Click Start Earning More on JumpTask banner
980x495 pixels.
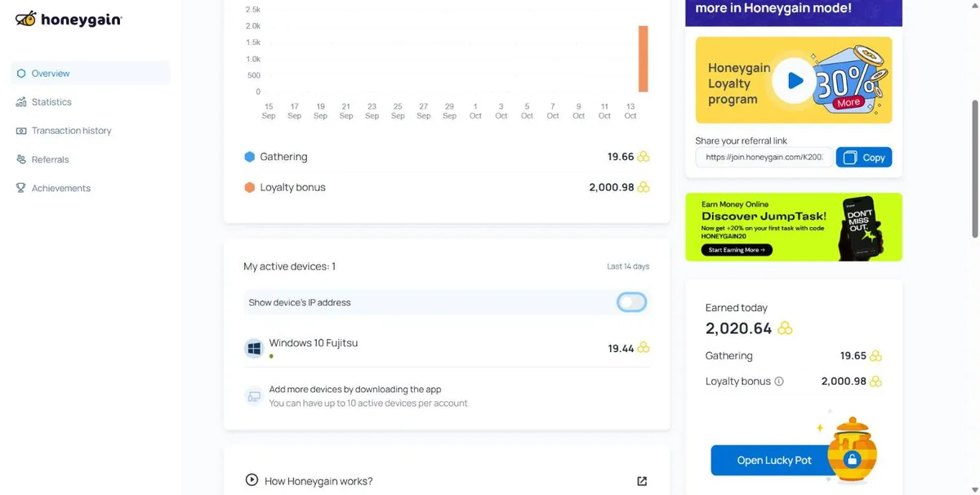[737, 250]
